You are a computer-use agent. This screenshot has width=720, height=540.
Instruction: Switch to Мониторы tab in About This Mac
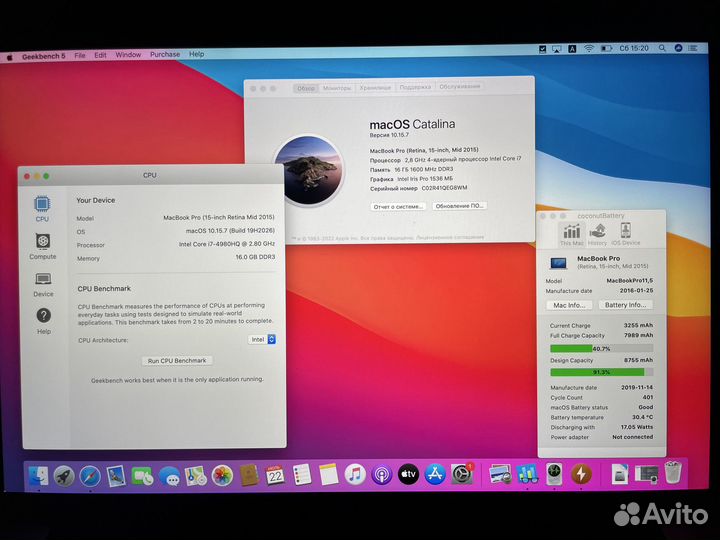coord(337,88)
